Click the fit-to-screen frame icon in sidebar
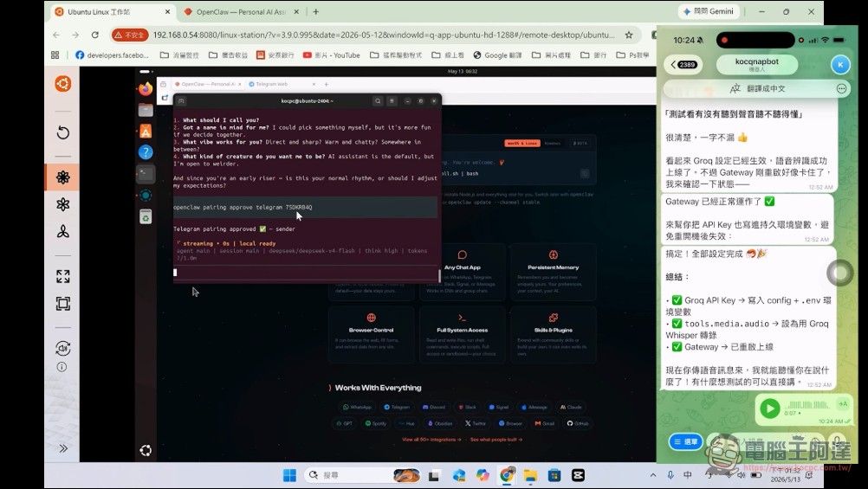 click(x=63, y=303)
